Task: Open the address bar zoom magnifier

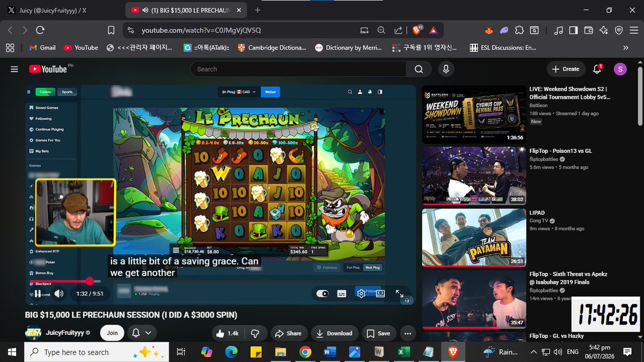Action: [381, 30]
